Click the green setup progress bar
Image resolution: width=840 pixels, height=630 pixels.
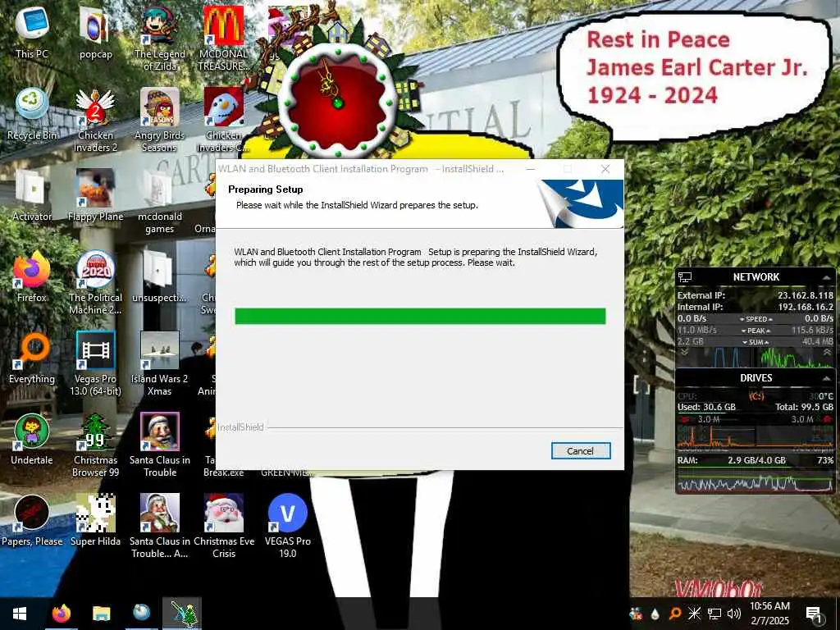click(x=420, y=316)
